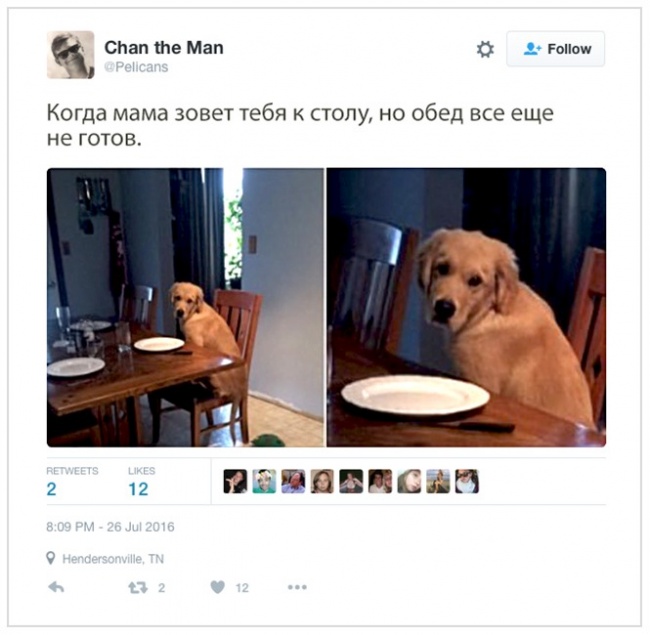Open the gear settings menu icon
This screenshot has height=635, width=650.
pos(485,49)
